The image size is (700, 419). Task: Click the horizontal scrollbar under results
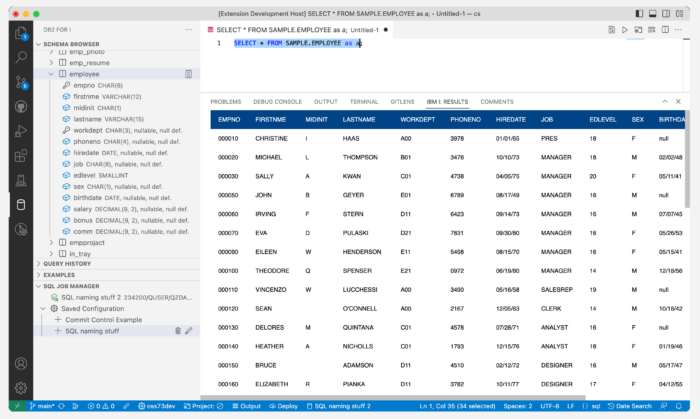point(393,397)
